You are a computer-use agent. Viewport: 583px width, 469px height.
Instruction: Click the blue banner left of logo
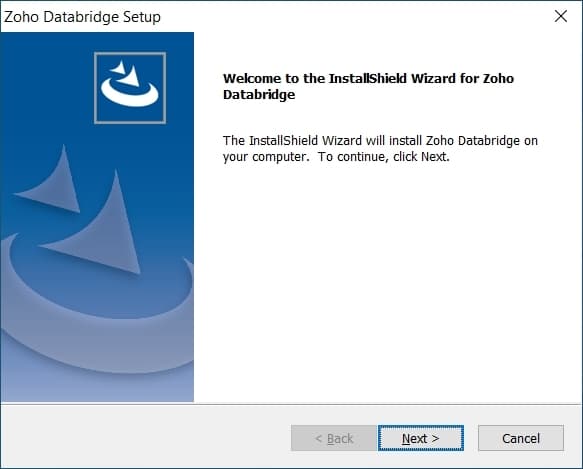(x=46, y=88)
